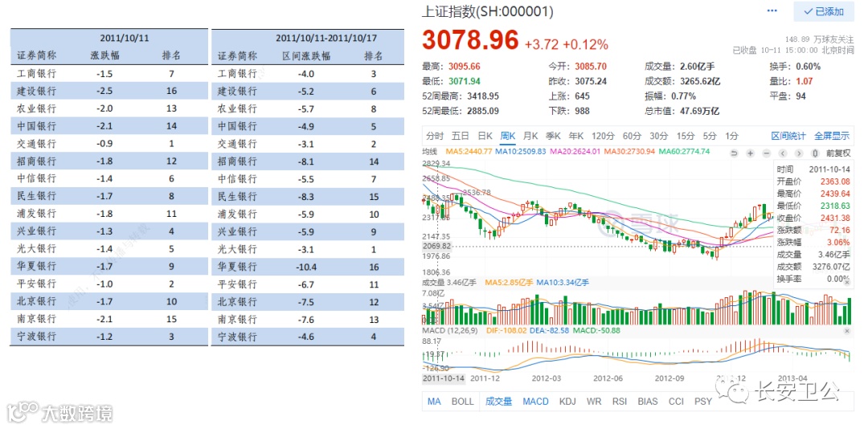Click the MA5:2440.77 legend label
The image size is (868, 429).
(469, 151)
